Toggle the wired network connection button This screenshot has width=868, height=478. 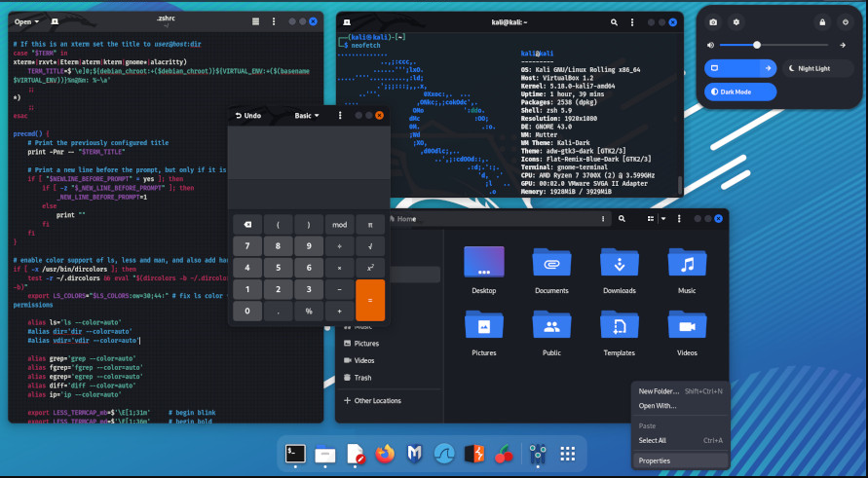coord(729,68)
